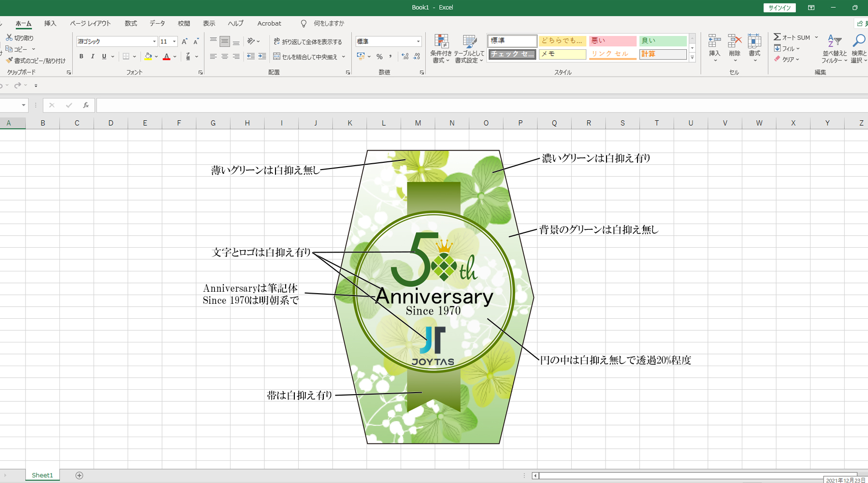The image size is (868, 483).
Task: Open the Home (ホーム) ribbon tab
Action: point(23,23)
